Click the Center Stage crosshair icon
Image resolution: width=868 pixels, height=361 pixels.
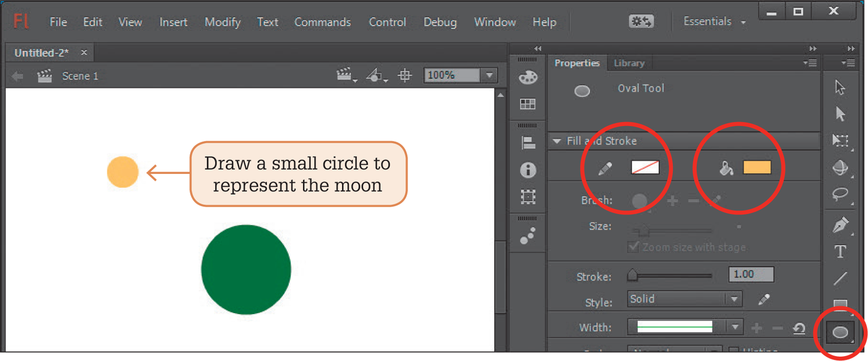(405, 75)
